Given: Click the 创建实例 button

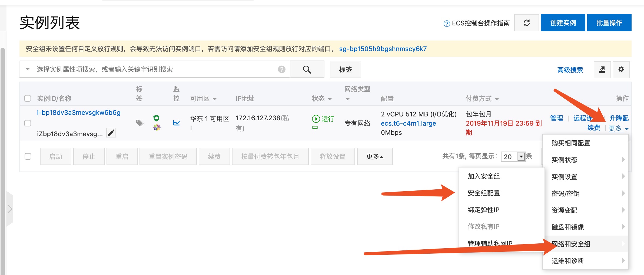Looking at the screenshot, I should [563, 23].
